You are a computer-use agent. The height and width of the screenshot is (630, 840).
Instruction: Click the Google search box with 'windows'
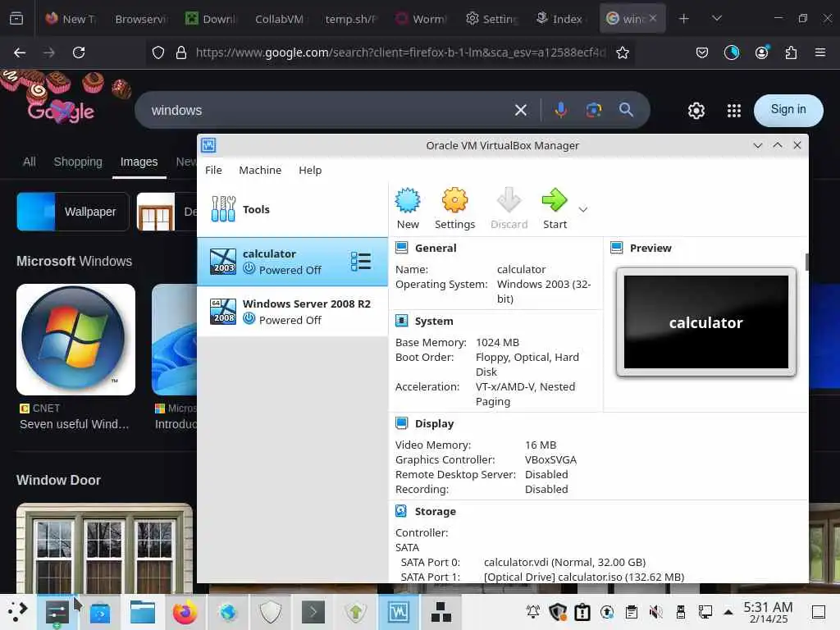[x=326, y=111]
